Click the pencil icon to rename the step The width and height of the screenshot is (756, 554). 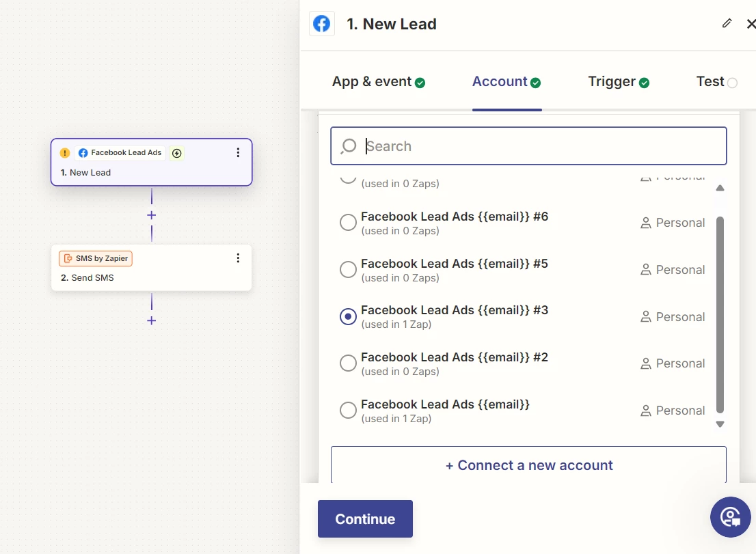pyautogui.click(x=727, y=23)
